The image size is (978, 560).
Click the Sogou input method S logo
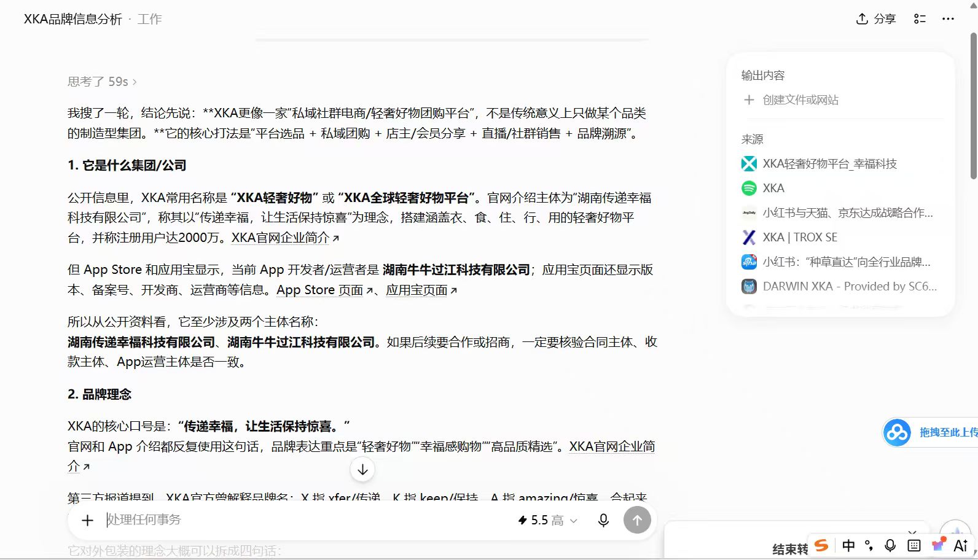(x=822, y=545)
